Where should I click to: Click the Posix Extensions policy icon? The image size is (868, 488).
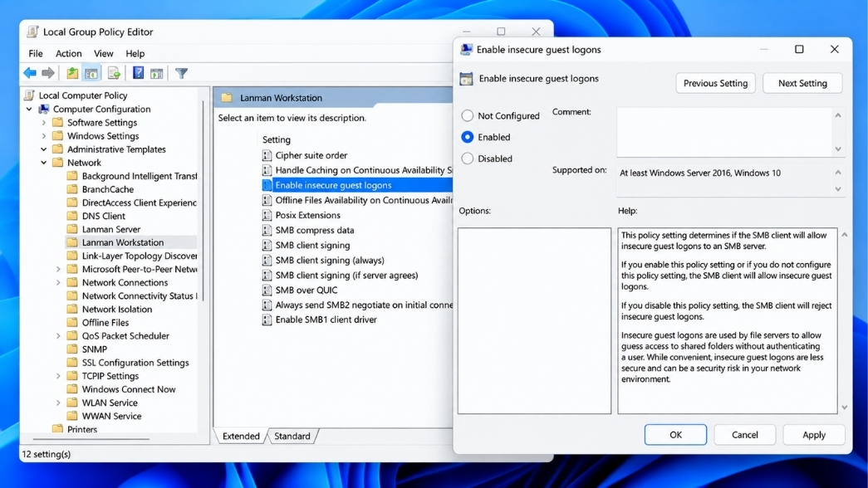(x=267, y=215)
